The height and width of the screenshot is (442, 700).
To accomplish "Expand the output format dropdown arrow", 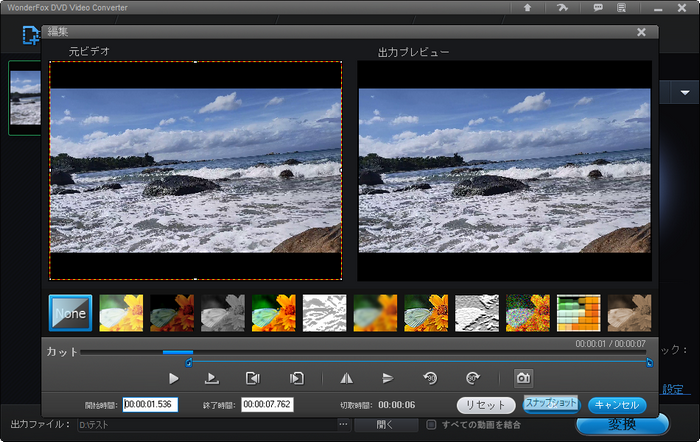I will (x=685, y=93).
